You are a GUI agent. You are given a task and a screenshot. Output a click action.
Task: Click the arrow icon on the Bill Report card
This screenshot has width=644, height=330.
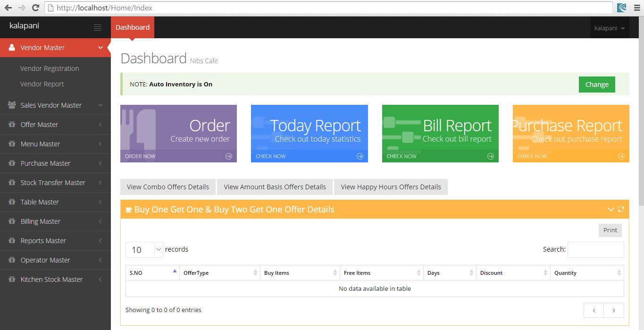pyautogui.click(x=490, y=156)
